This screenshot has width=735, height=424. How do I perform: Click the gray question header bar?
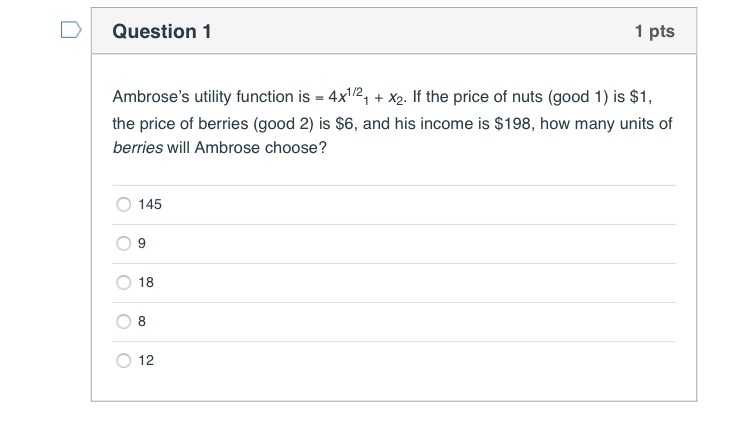click(400, 32)
